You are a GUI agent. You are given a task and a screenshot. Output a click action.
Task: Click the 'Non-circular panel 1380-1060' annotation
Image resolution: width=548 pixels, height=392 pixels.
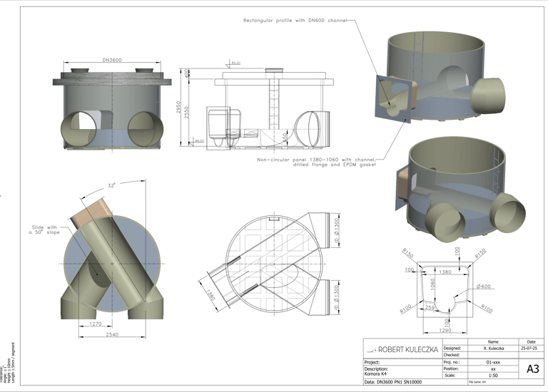316,162
